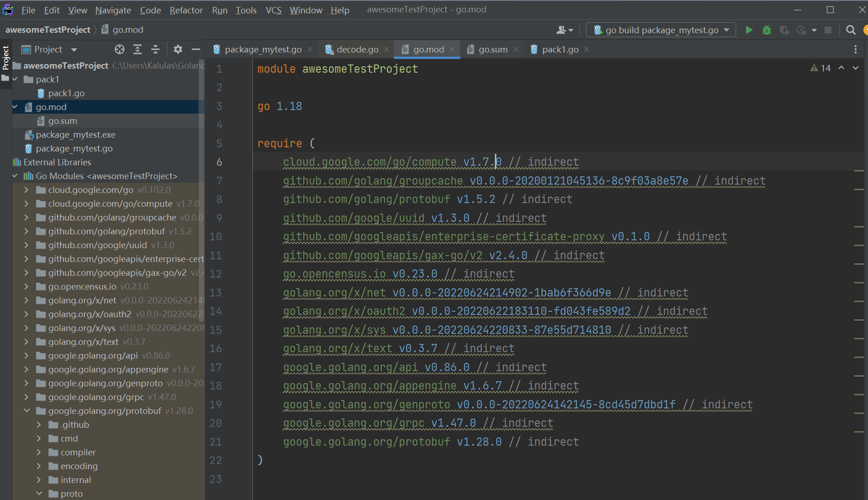Viewport: 868px width, 500px height.
Task: Click awesomeTestProject breadcrumb
Action: tap(48, 29)
